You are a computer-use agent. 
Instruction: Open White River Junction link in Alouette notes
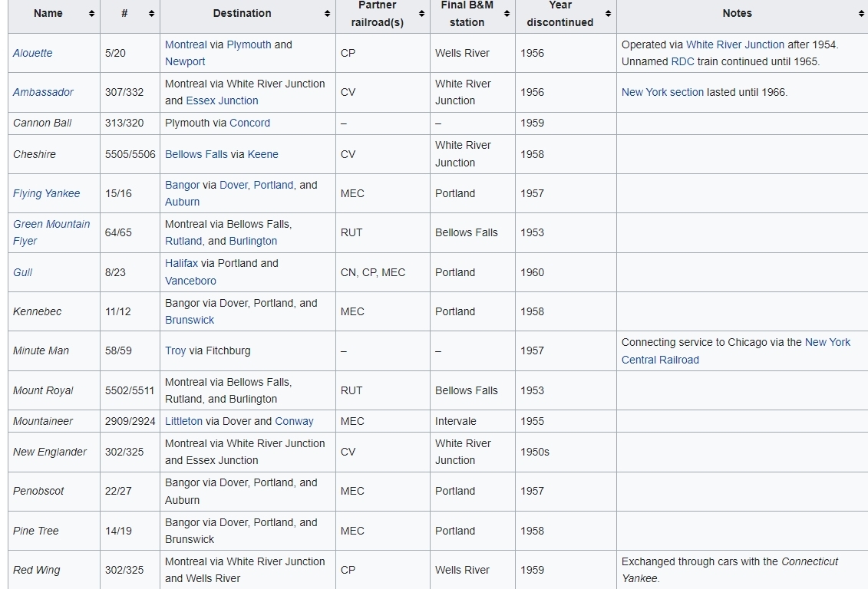pos(735,44)
